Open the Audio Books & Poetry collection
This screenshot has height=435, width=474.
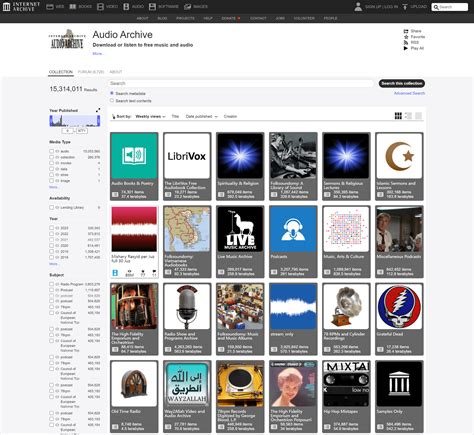(x=134, y=166)
